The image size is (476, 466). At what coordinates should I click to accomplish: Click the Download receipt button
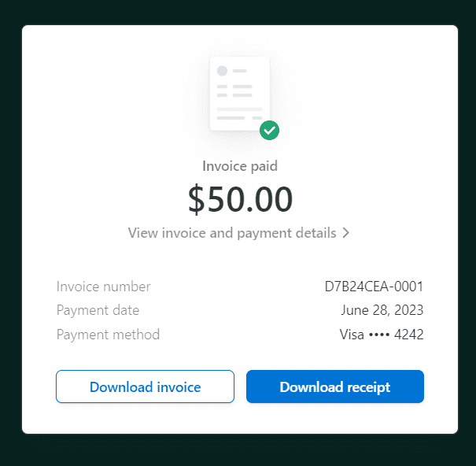coord(335,386)
